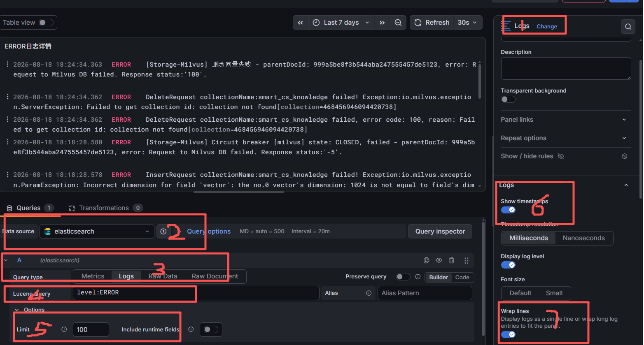Click the search options magnifier icon
Image resolution: width=644 pixels, height=345 pixels.
point(628,27)
